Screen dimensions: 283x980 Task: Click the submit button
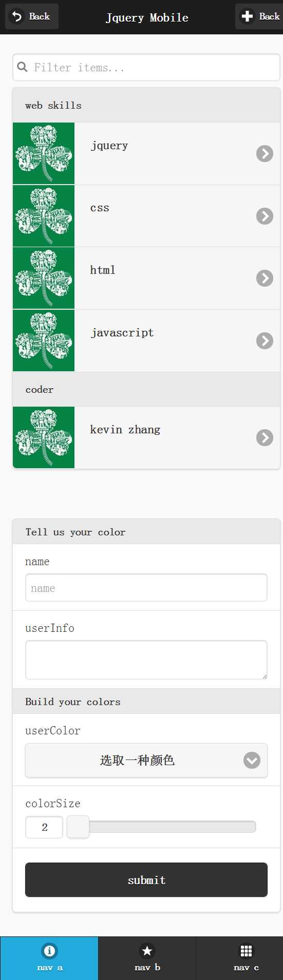[146, 880]
